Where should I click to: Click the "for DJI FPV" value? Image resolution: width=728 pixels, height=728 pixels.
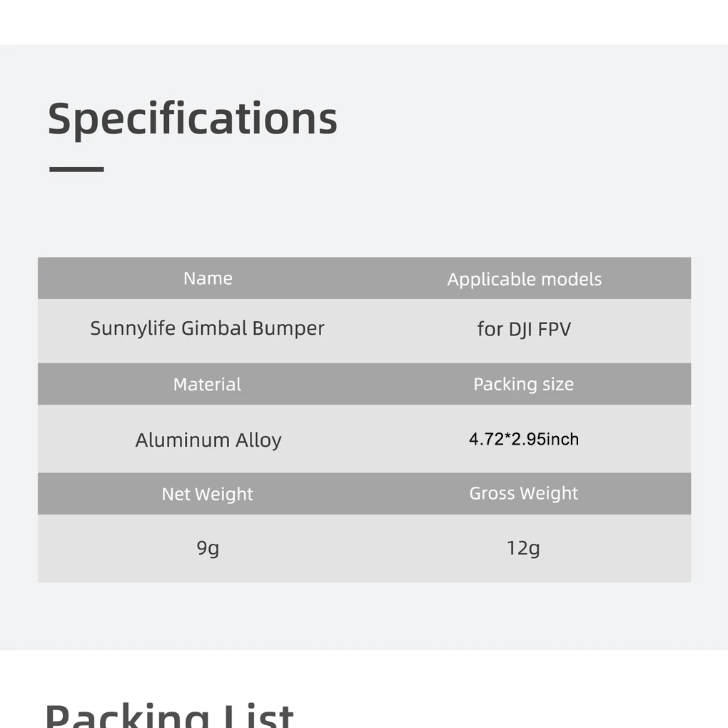point(524,329)
